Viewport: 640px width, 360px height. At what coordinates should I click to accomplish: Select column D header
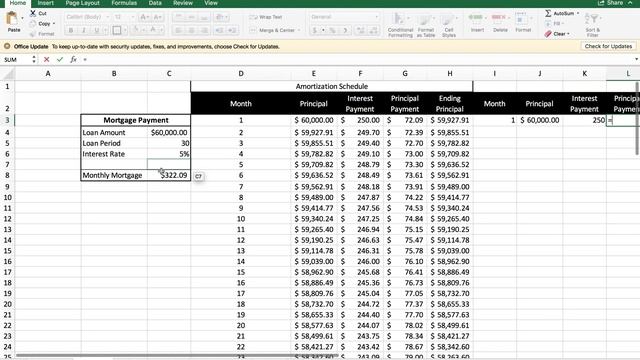click(x=241, y=73)
